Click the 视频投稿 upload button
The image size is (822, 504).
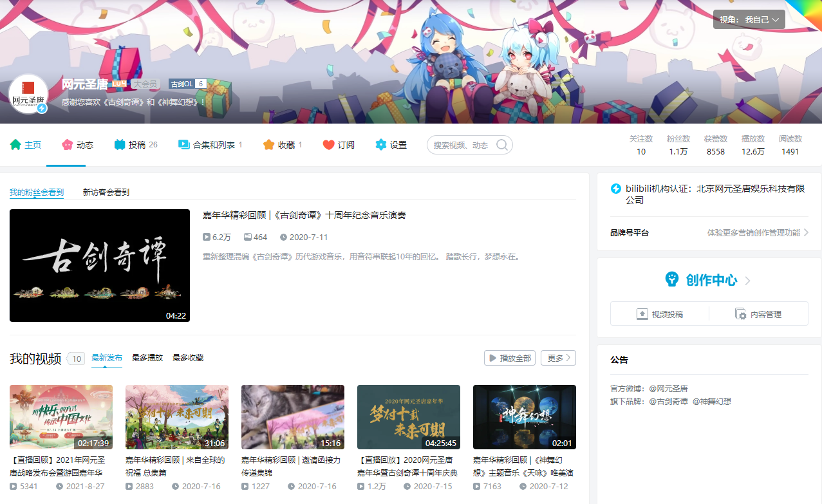click(x=660, y=314)
